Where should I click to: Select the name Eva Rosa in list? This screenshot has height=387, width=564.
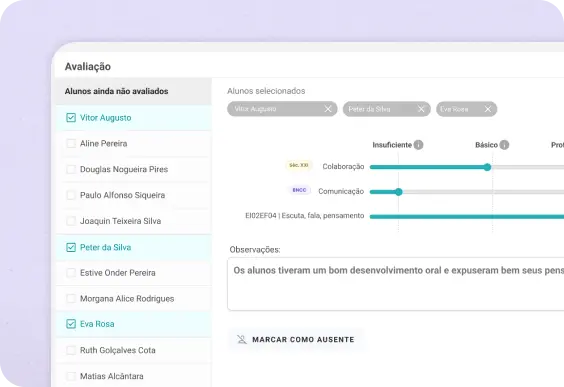[x=97, y=324]
